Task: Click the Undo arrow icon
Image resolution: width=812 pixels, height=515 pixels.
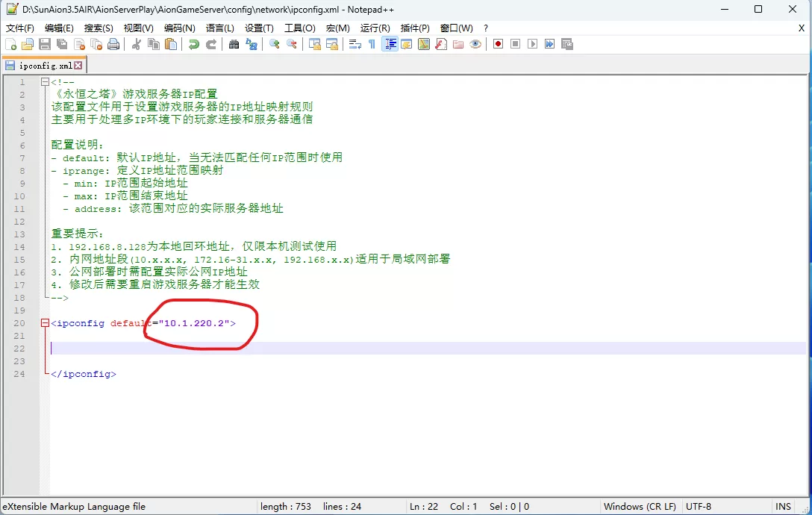Action: pos(194,45)
